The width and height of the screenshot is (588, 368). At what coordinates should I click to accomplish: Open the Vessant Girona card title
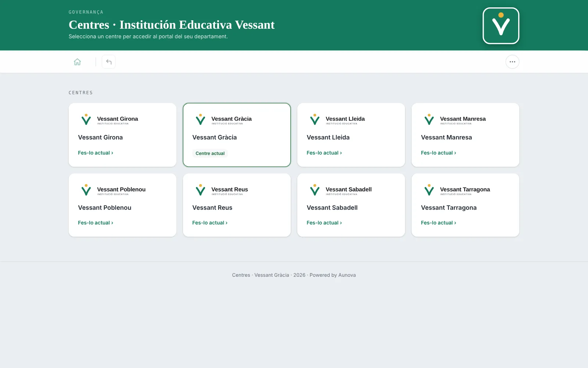[100, 137]
